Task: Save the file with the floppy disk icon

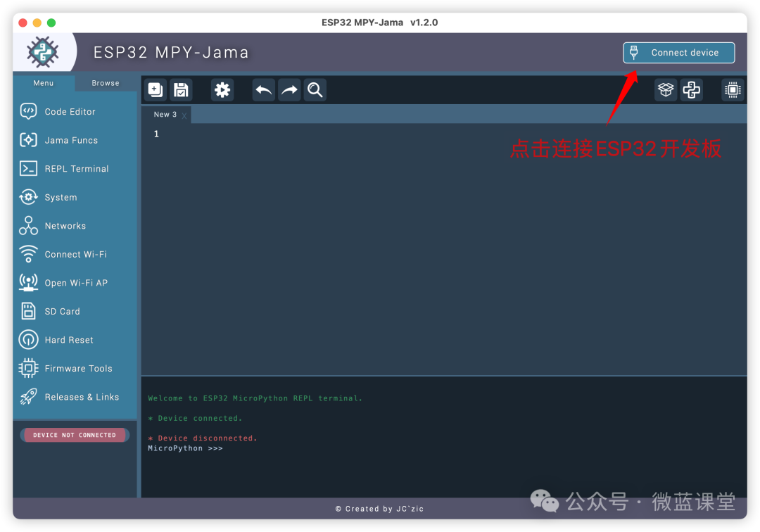Action: pyautogui.click(x=182, y=89)
